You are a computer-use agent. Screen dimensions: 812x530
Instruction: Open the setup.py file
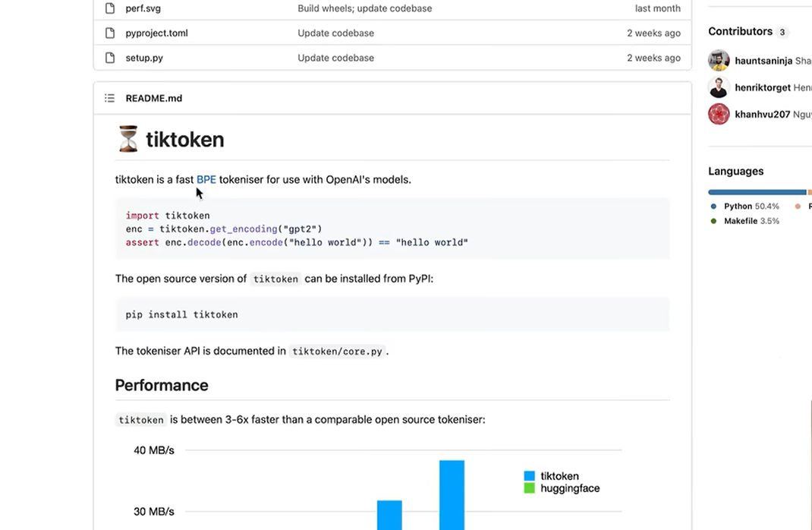144,58
